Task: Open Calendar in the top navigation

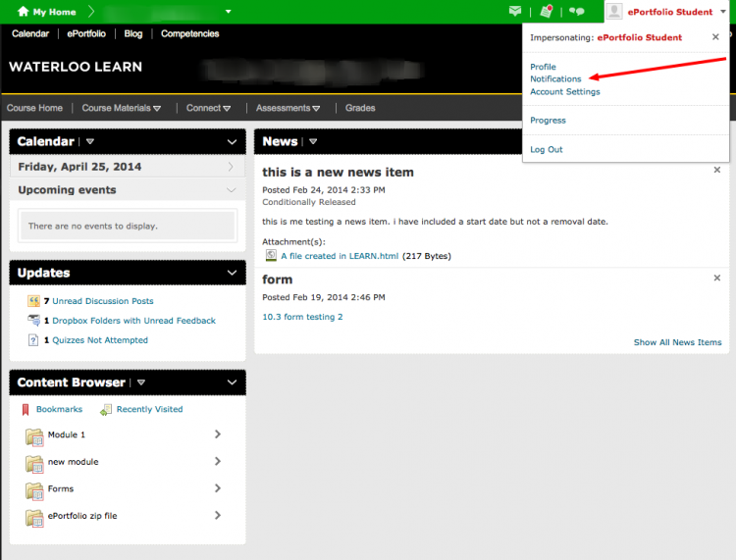Action: [x=30, y=33]
